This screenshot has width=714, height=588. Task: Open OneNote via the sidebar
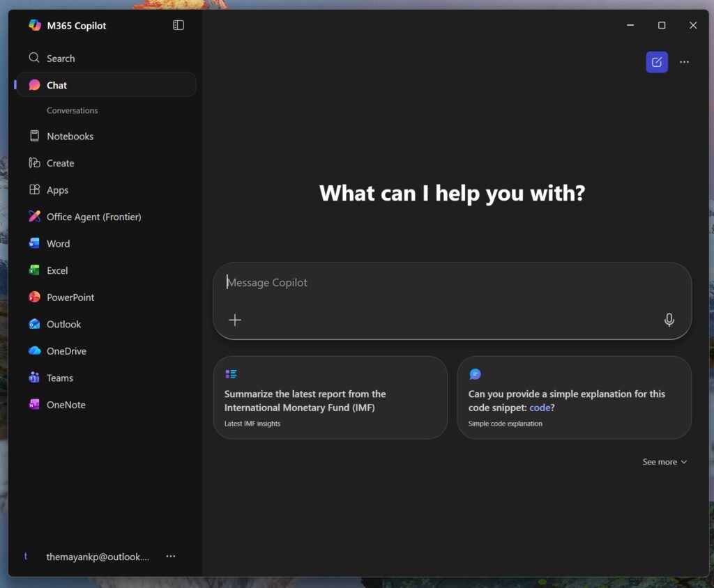pos(66,404)
